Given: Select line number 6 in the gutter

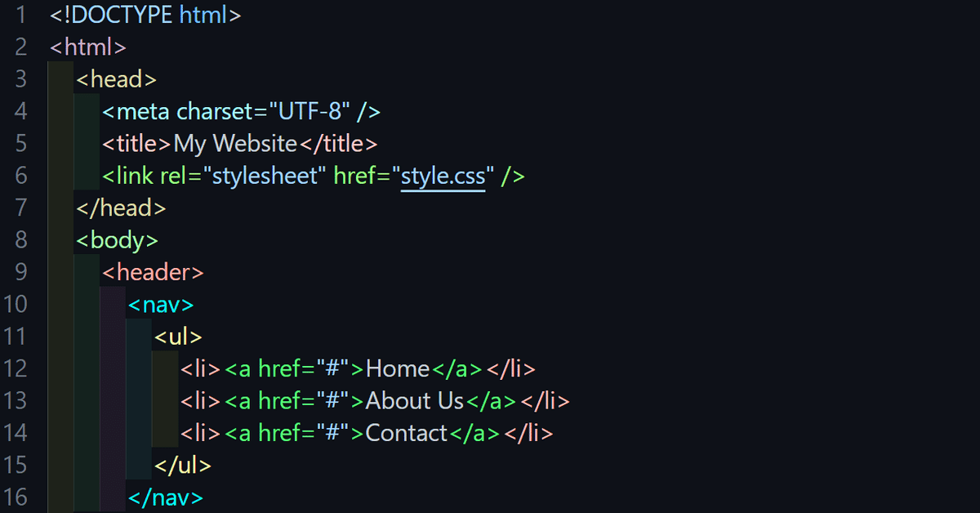Looking at the screenshot, I should click(x=20, y=176).
